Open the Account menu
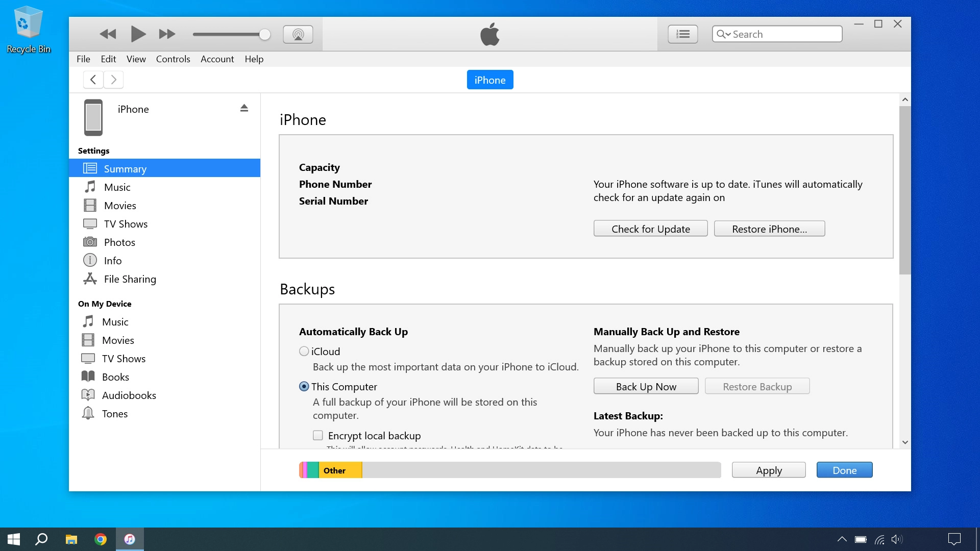 217,59
